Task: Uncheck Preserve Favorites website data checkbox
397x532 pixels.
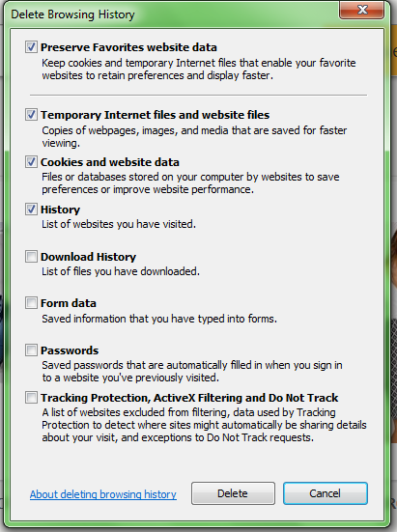Action: click(x=31, y=46)
